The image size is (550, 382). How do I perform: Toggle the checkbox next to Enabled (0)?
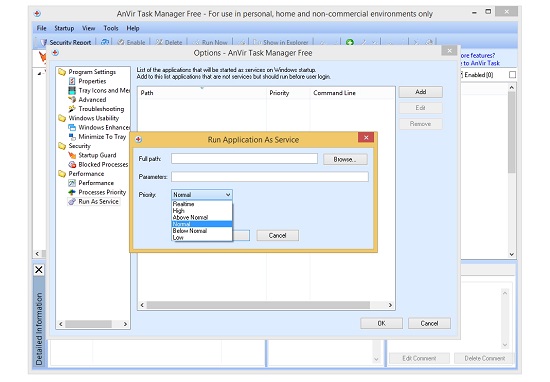pyautogui.click(x=512, y=75)
